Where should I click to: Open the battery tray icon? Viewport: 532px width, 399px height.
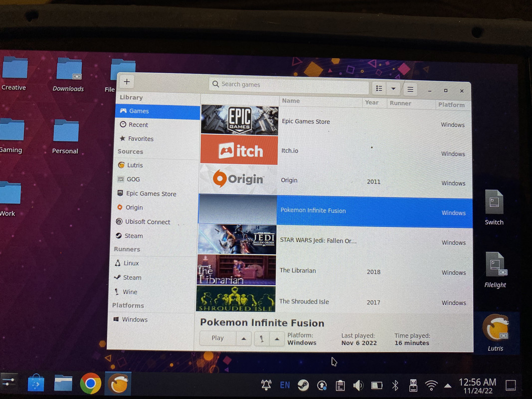pos(376,386)
